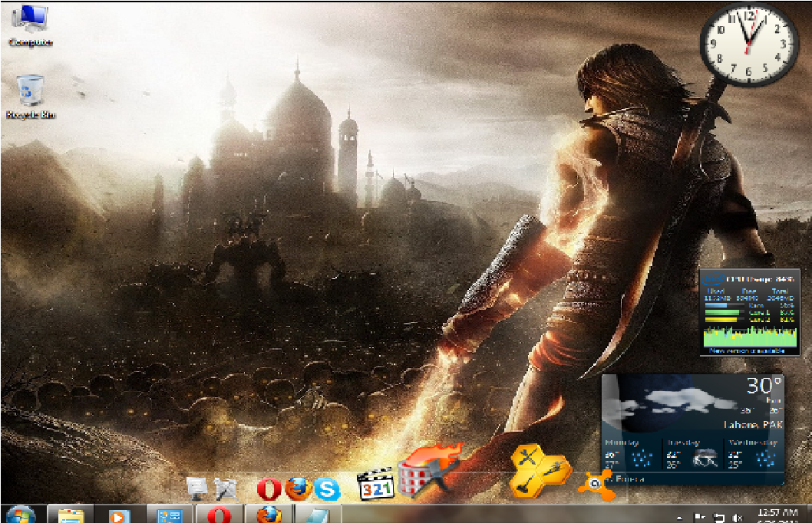Launch Windows Media Player from the taskbar
Screen dimensions: 812x523
click(x=119, y=515)
